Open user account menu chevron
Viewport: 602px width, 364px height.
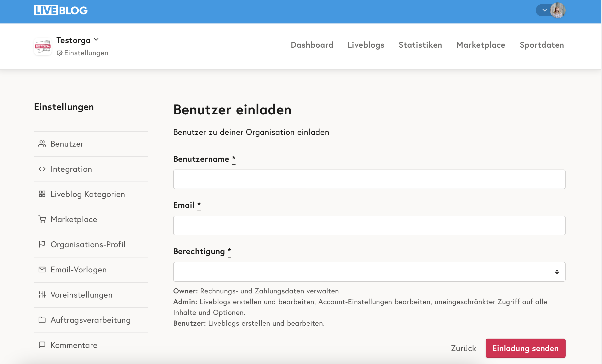tap(544, 10)
